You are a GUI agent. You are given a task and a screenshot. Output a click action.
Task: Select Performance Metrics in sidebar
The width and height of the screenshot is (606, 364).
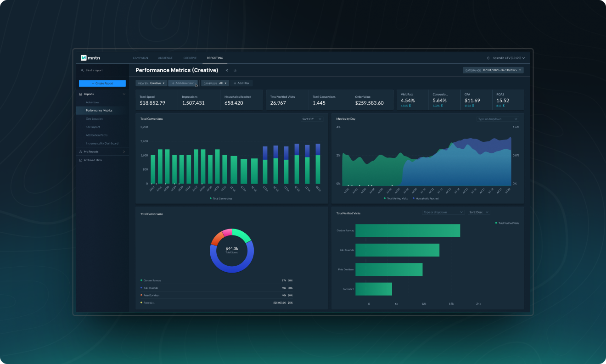point(102,111)
